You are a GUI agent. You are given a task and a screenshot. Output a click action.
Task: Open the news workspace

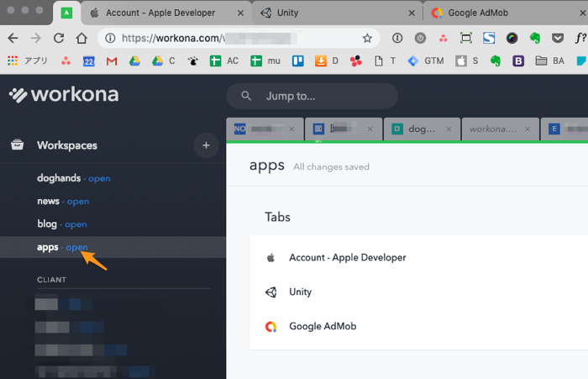tap(49, 201)
